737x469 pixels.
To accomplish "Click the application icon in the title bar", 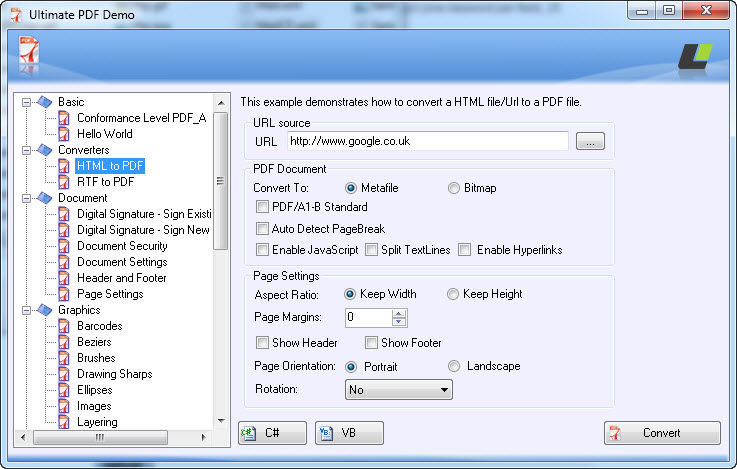I will (x=16, y=15).
